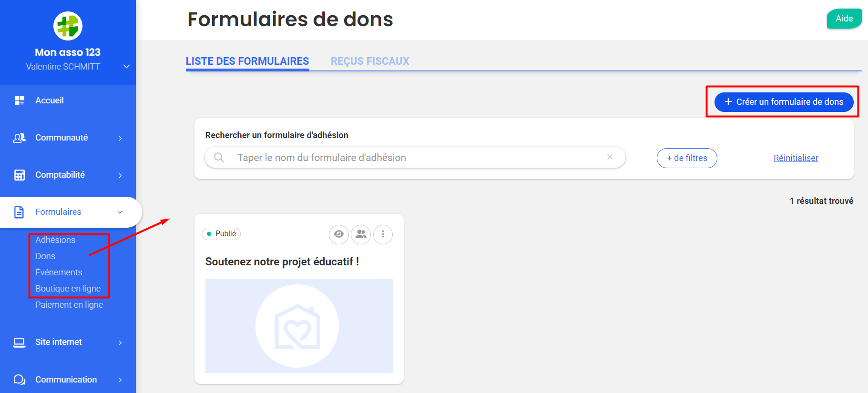Click the Communication chat bubble icon
This screenshot has height=393, width=868.
pos(20,380)
